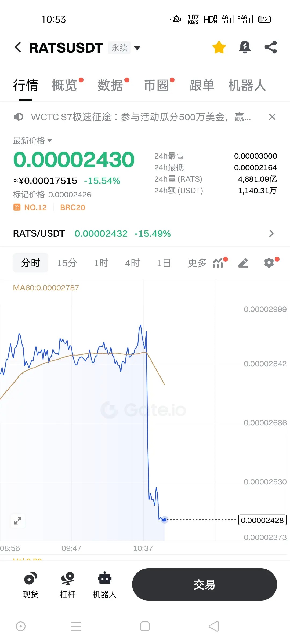The width and height of the screenshot is (290, 644).
Task: Tap the share icon
Action: (x=270, y=47)
